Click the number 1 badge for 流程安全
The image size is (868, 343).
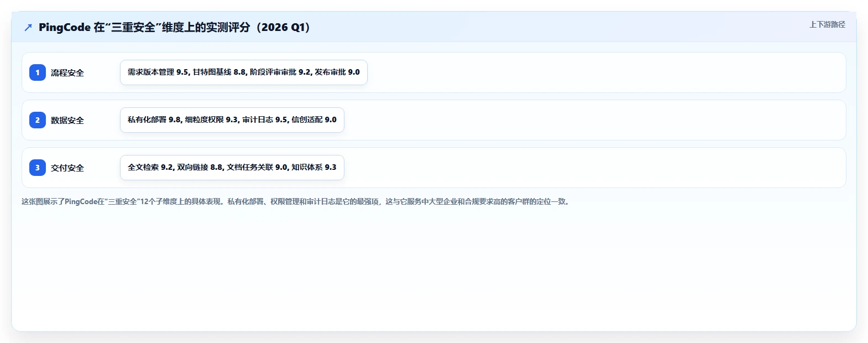38,72
